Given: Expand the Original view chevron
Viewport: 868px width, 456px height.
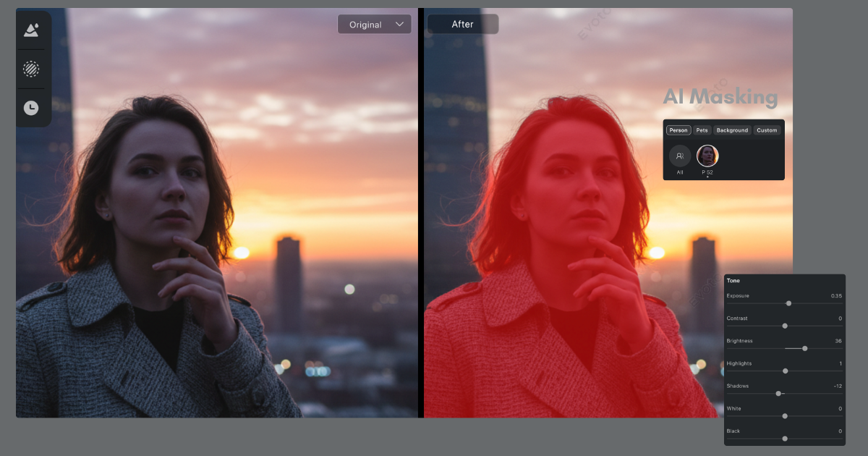Looking at the screenshot, I should 399,24.
